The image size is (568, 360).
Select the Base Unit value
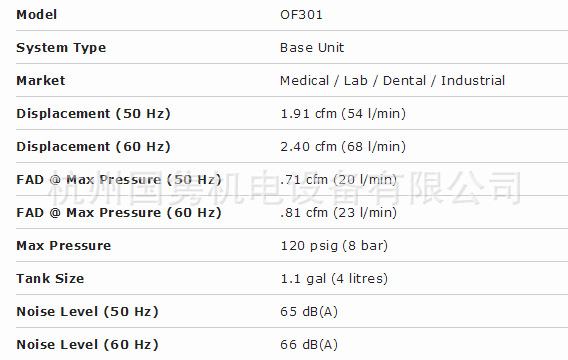(x=312, y=48)
